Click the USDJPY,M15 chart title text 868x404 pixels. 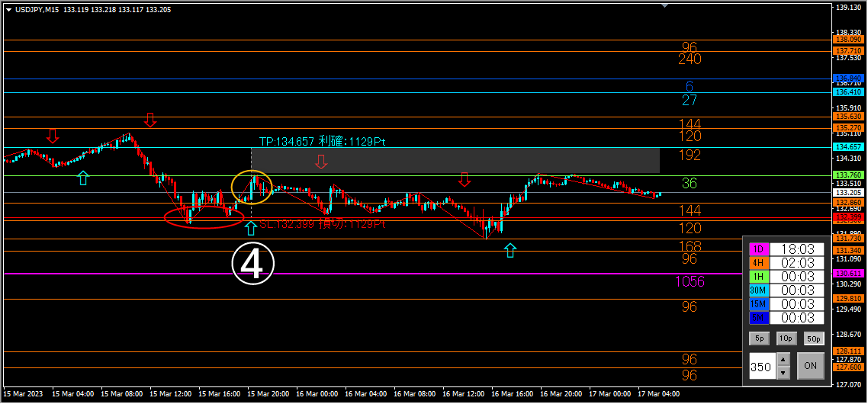coord(37,9)
